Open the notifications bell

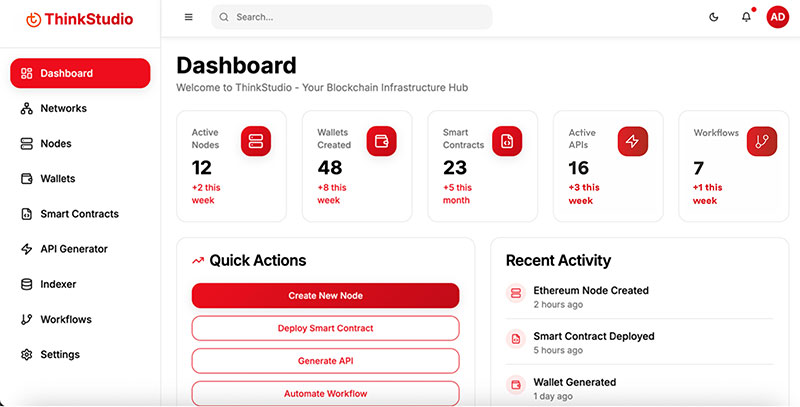point(746,17)
